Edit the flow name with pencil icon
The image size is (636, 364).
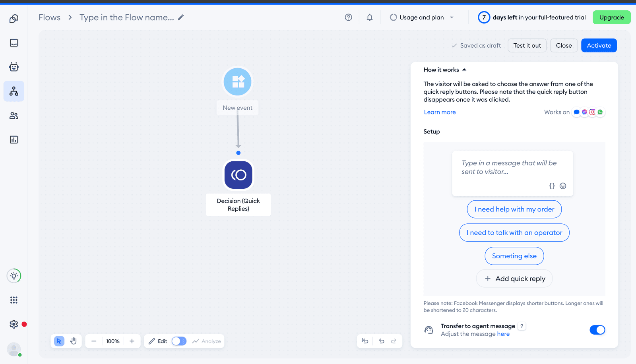[x=181, y=17]
